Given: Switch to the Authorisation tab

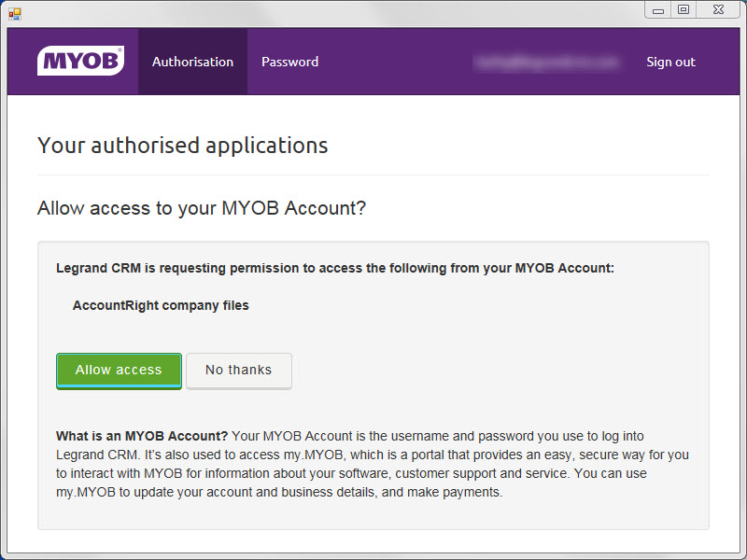Looking at the screenshot, I should (192, 62).
